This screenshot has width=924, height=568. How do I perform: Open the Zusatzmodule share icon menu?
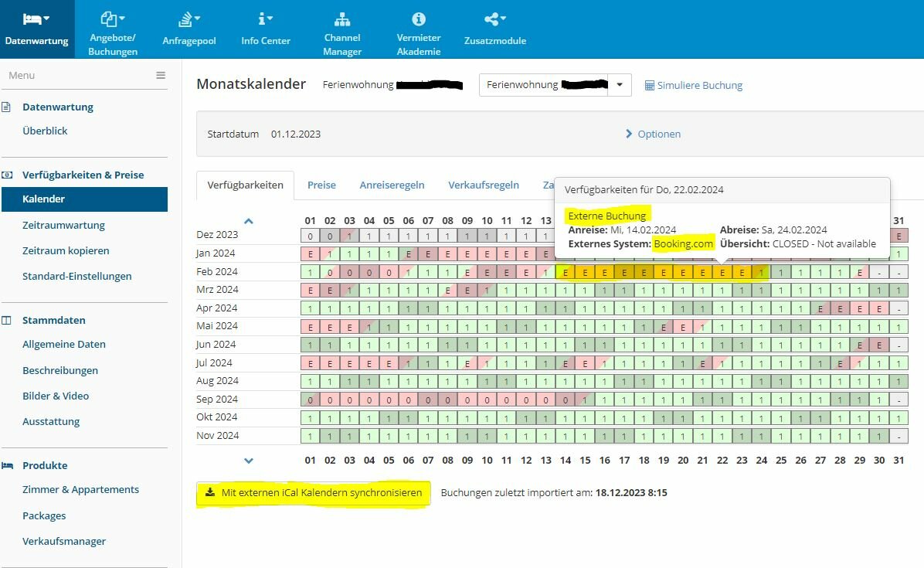click(495, 19)
